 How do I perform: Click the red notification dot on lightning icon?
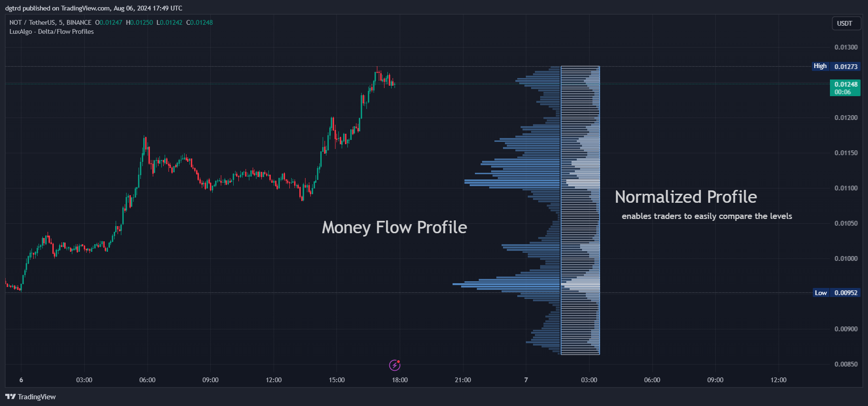point(398,362)
